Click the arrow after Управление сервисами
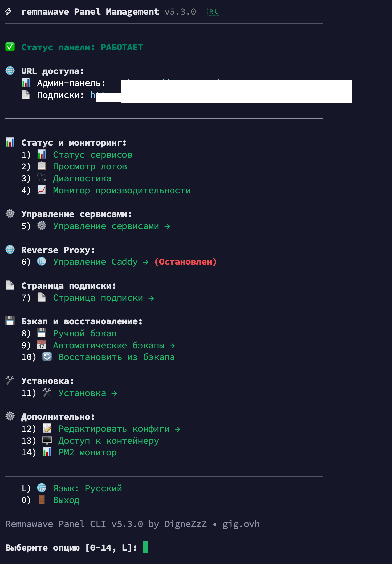The width and height of the screenshot is (392, 564). (x=167, y=226)
